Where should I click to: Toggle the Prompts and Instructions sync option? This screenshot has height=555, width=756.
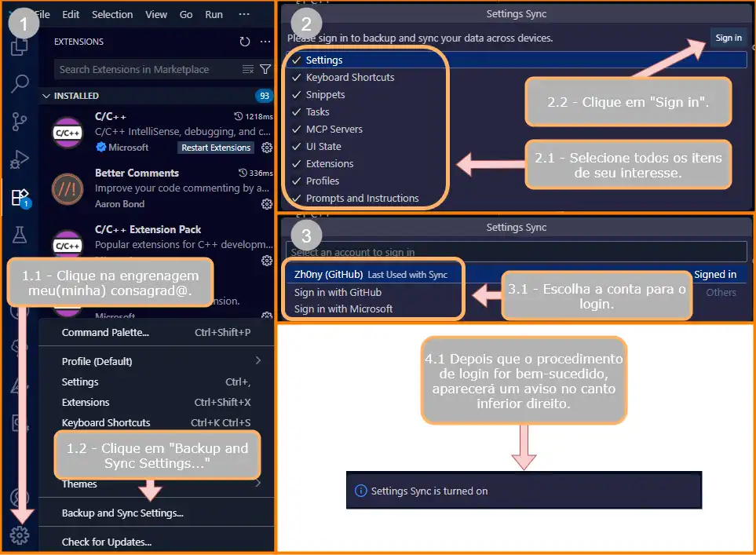297,199
